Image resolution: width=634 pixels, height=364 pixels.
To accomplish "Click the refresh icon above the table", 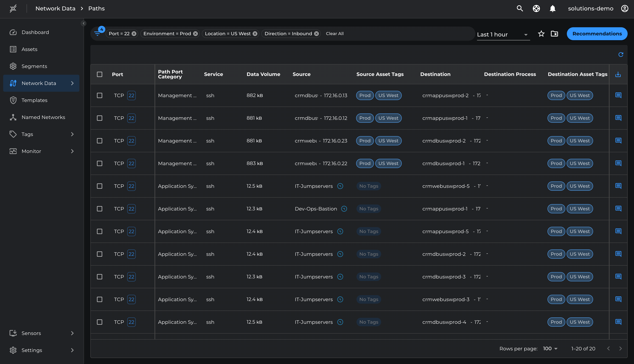I will pos(621,55).
